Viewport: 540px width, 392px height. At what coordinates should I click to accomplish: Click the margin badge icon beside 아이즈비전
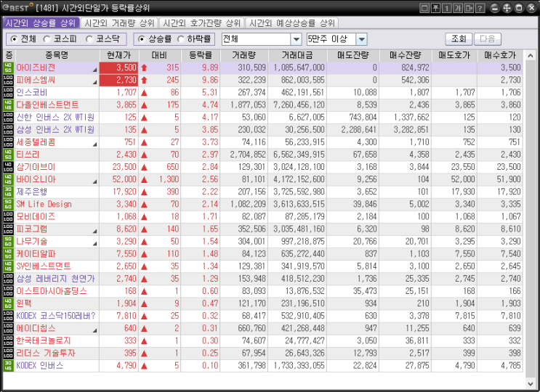coord(8,68)
